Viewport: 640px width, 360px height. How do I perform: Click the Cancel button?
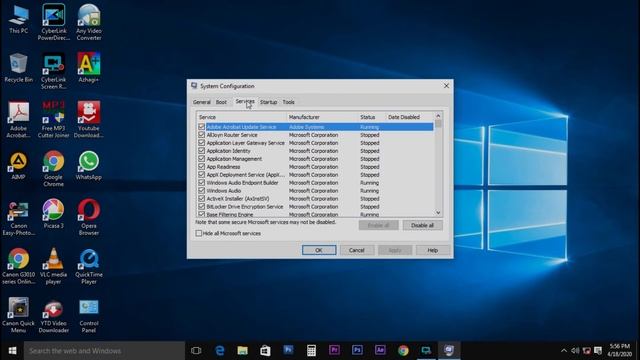(x=357, y=250)
